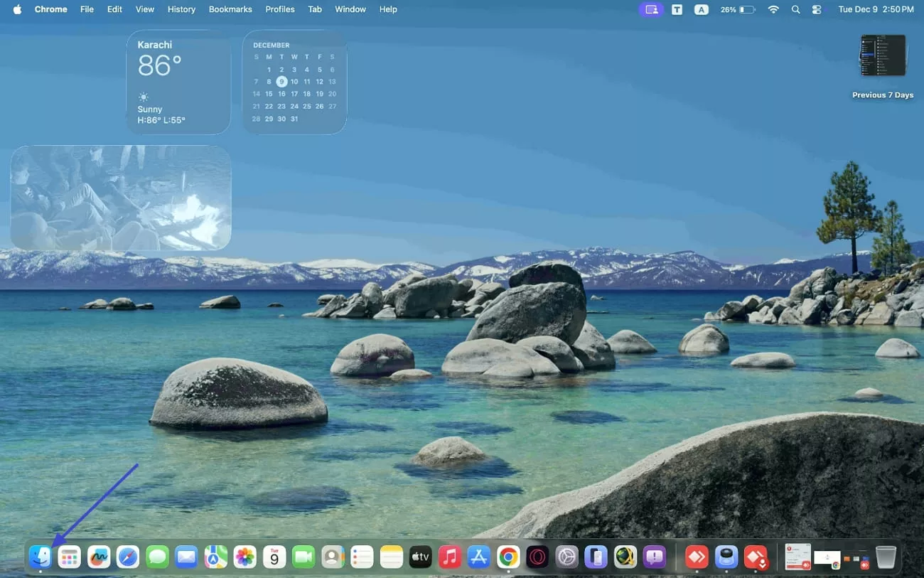Launch Apple Music from the Dock

pyautogui.click(x=449, y=557)
